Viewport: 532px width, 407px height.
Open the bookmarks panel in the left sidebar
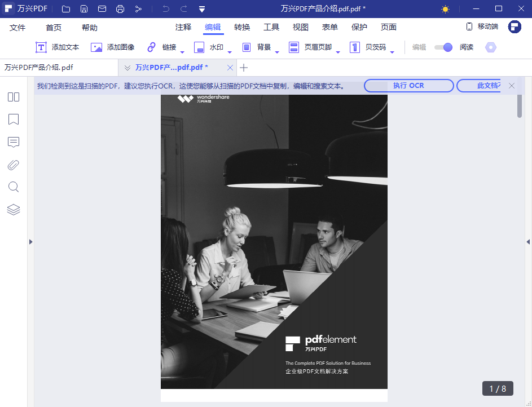[13, 120]
